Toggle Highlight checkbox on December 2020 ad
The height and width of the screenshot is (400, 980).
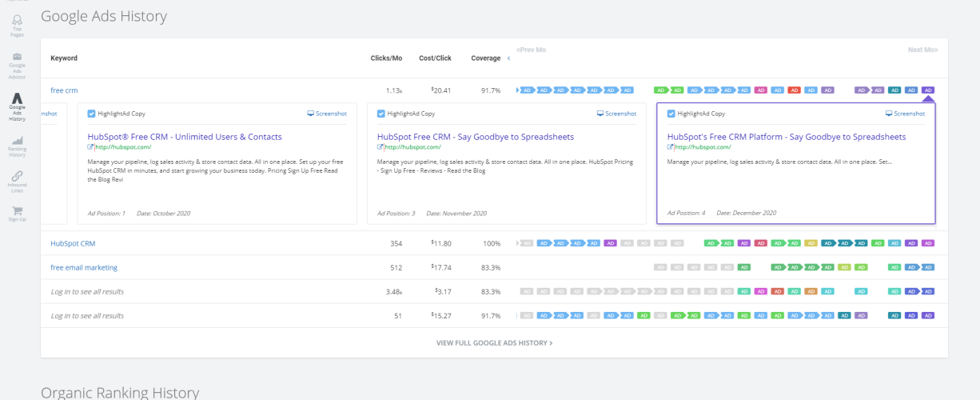[671, 114]
